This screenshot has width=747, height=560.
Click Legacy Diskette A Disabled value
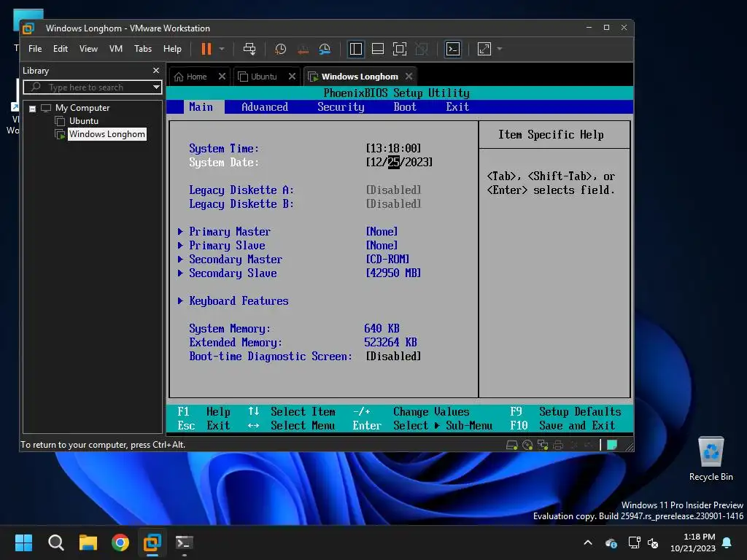393,190
